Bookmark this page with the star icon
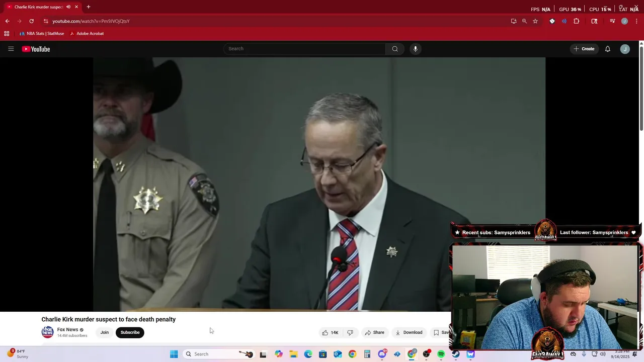 535,21
